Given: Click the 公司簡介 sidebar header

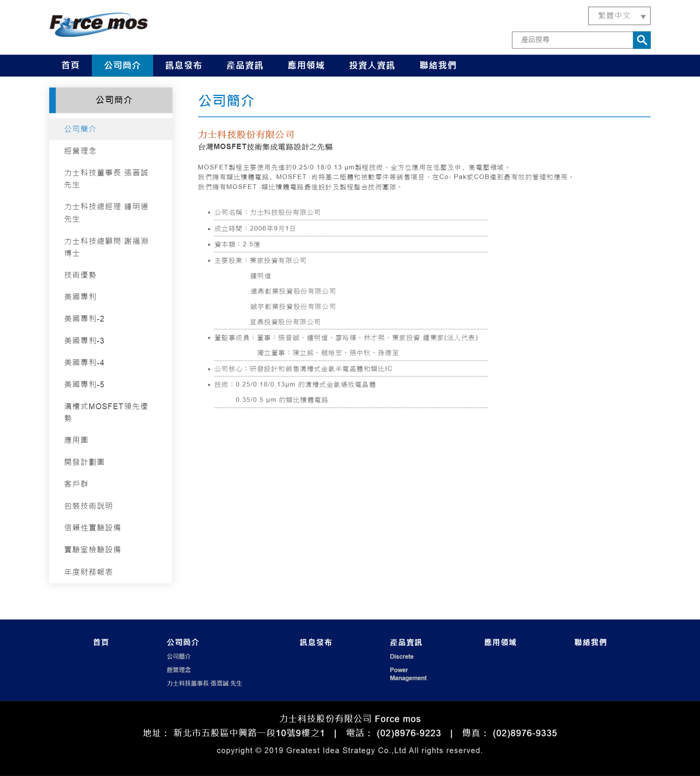Looking at the screenshot, I should click(111, 100).
